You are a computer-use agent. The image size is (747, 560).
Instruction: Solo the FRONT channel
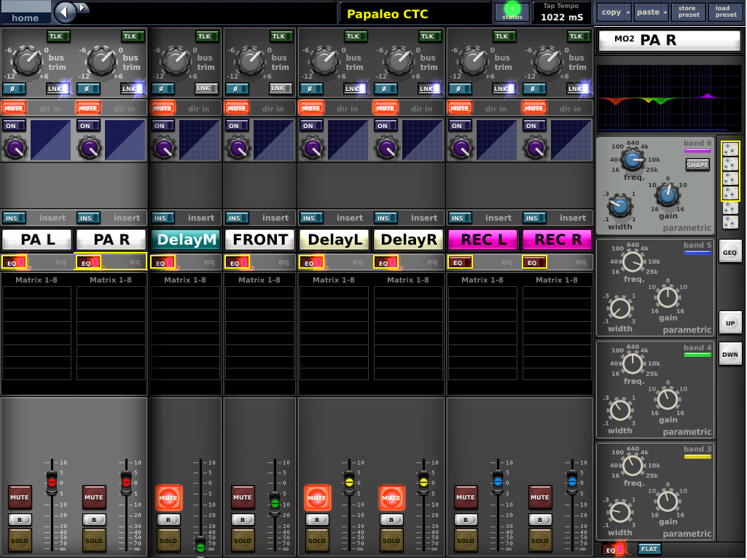(x=243, y=541)
